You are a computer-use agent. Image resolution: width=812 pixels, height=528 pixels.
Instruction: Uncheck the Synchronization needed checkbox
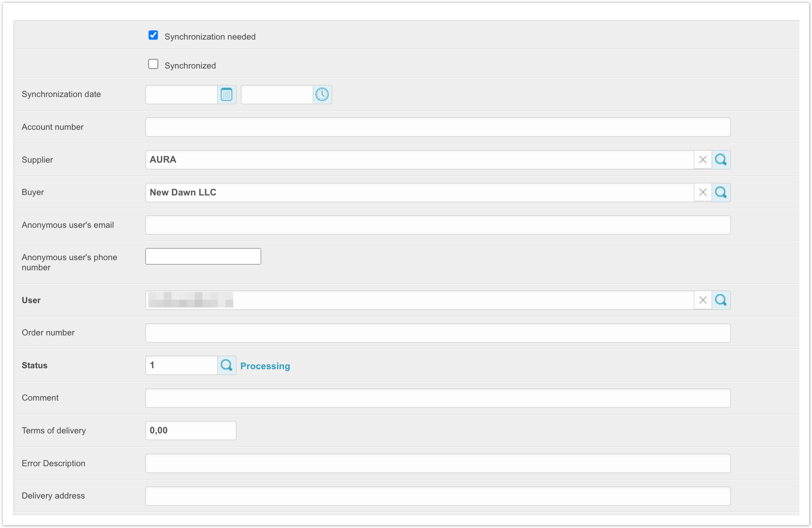click(153, 35)
